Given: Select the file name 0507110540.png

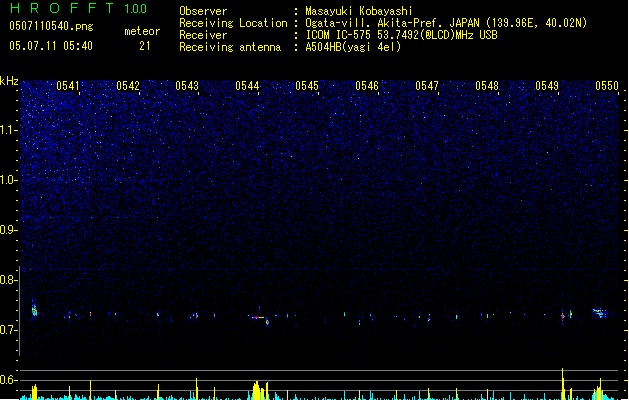Looking at the screenshot, I should click(x=51, y=26).
